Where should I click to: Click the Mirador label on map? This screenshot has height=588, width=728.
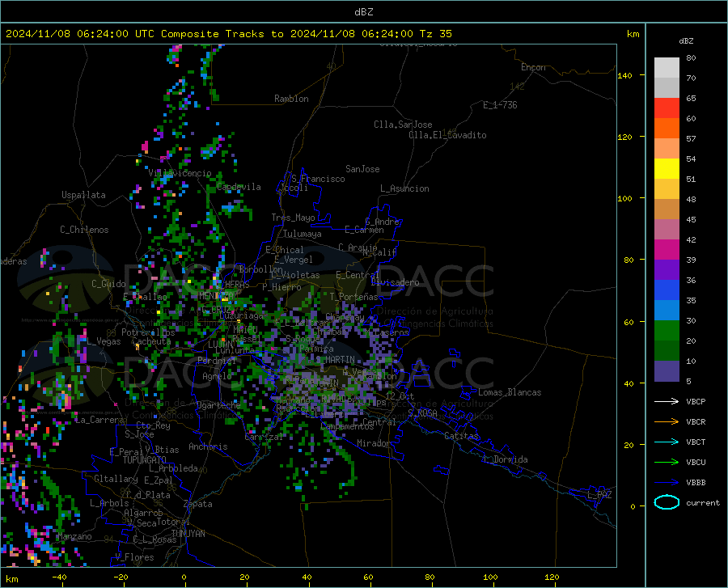pos(373,443)
